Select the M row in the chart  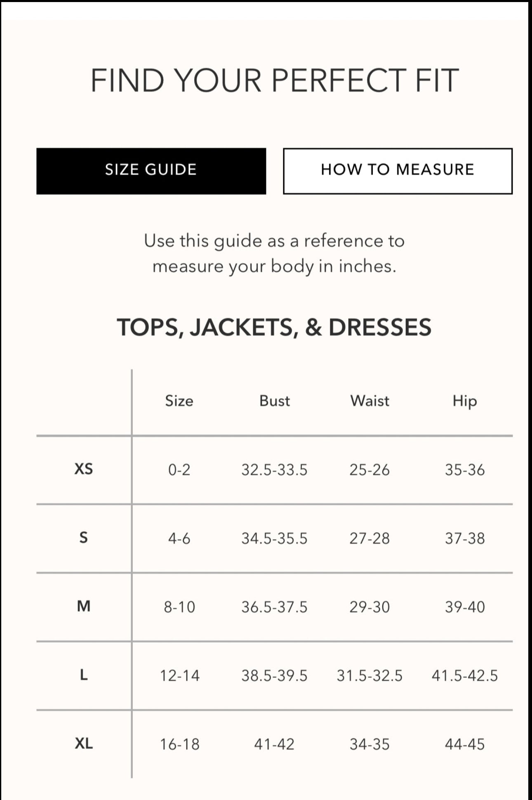click(84, 606)
